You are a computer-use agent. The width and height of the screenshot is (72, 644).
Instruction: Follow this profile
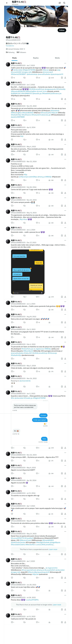click(x=62, y=30)
